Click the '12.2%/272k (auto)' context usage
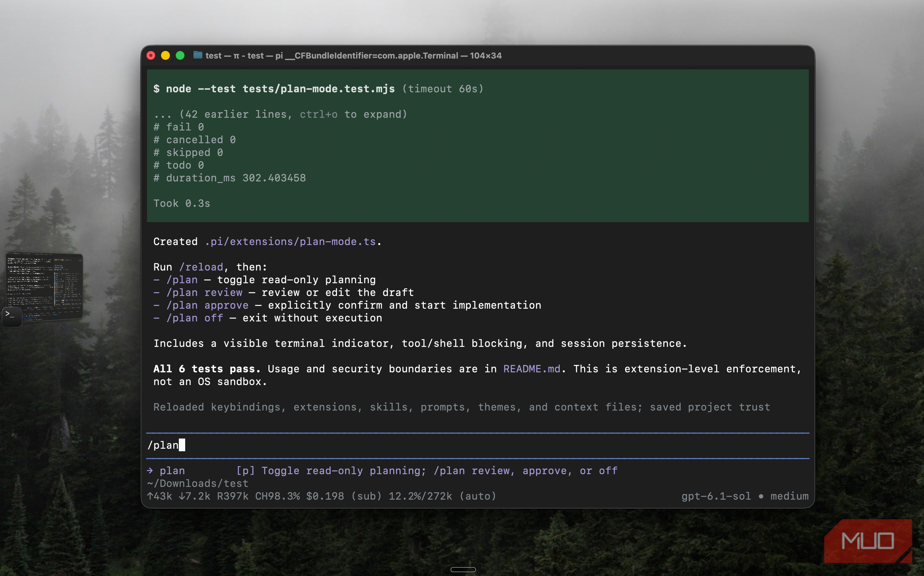Screen dimensions: 924x576 tap(442, 496)
